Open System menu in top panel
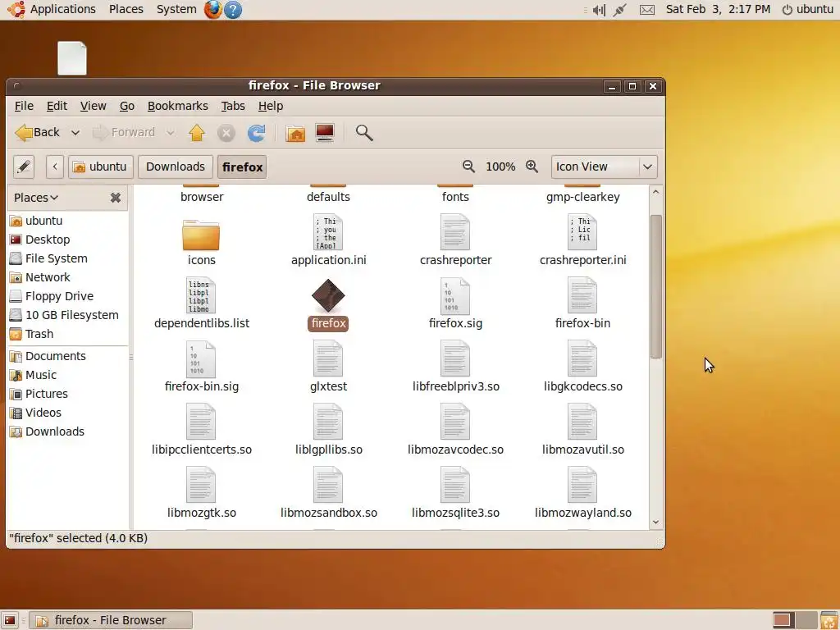Image resolution: width=840 pixels, height=630 pixels. point(176,9)
